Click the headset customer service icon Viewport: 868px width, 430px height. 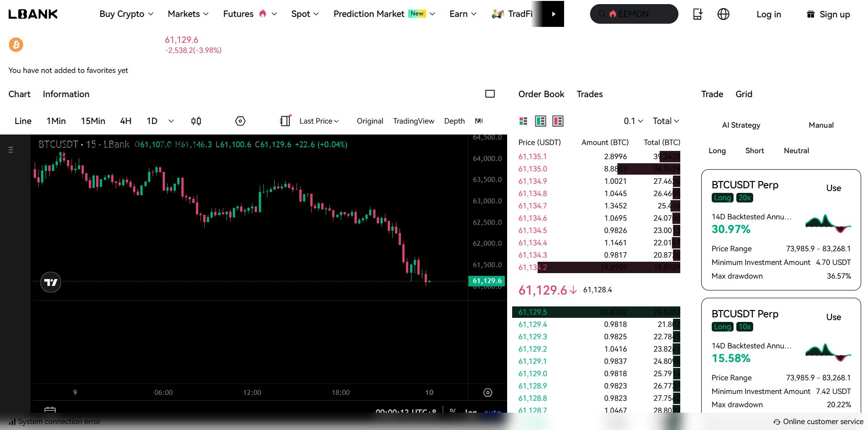point(777,422)
